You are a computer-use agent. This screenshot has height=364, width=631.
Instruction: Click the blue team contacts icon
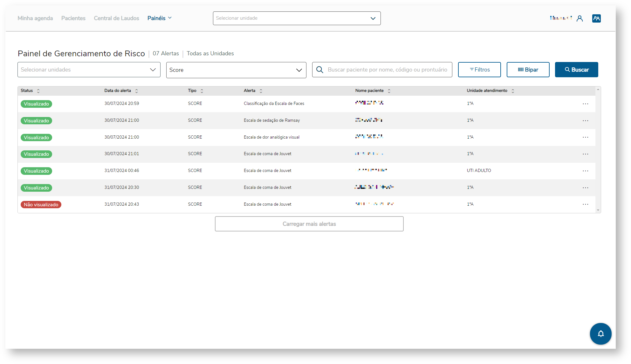click(x=596, y=18)
